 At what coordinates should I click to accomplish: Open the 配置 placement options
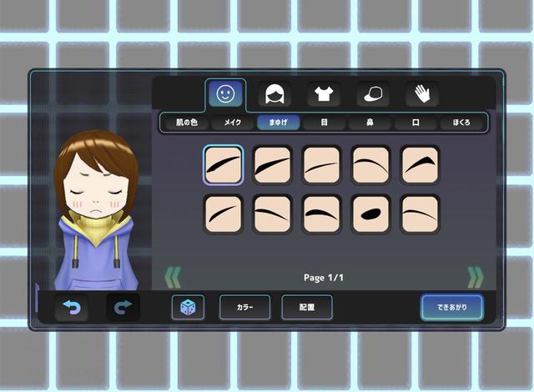pyautogui.click(x=307, y=307)
